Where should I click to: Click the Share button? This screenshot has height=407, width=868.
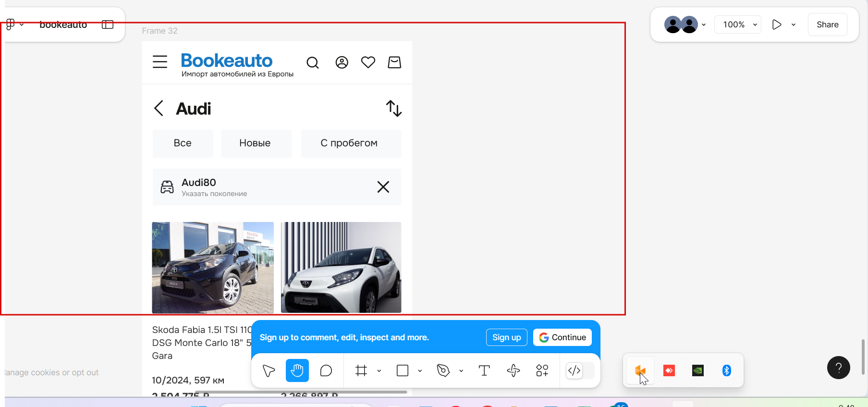click(827, 25)
